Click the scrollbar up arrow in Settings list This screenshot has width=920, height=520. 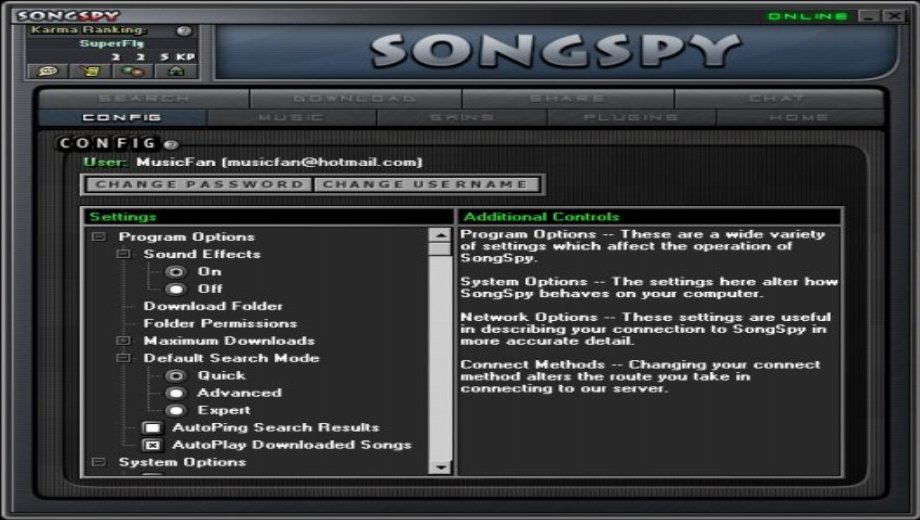tap(440, 235)
